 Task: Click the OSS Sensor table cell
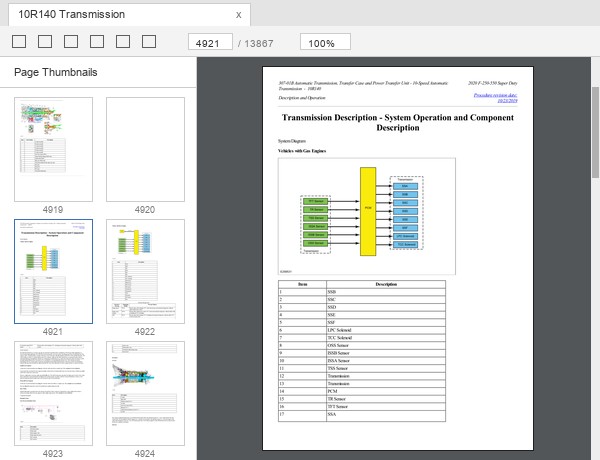point(386,346)
